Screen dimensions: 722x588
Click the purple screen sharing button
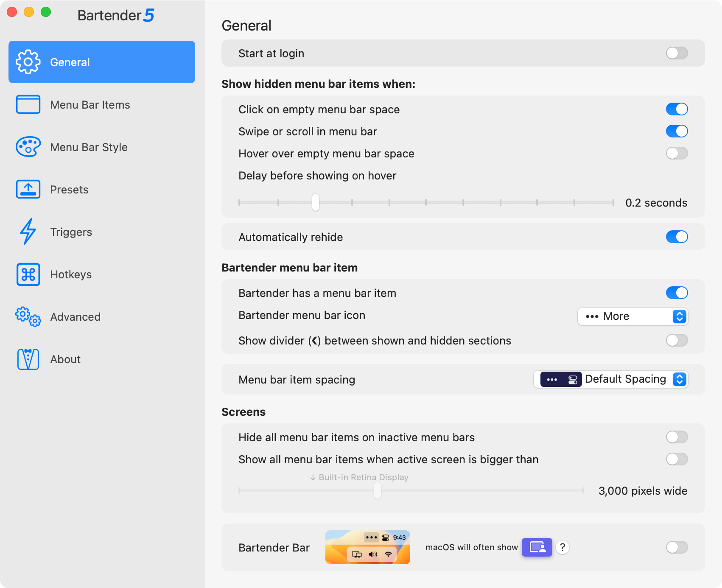(x=537, y=547)
